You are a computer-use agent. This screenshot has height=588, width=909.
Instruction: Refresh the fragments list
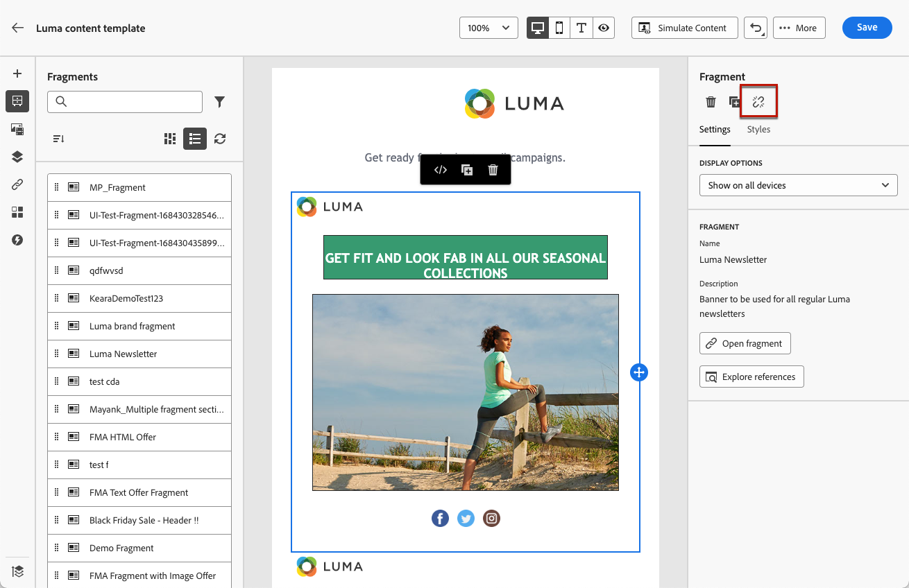click(220, 139)
